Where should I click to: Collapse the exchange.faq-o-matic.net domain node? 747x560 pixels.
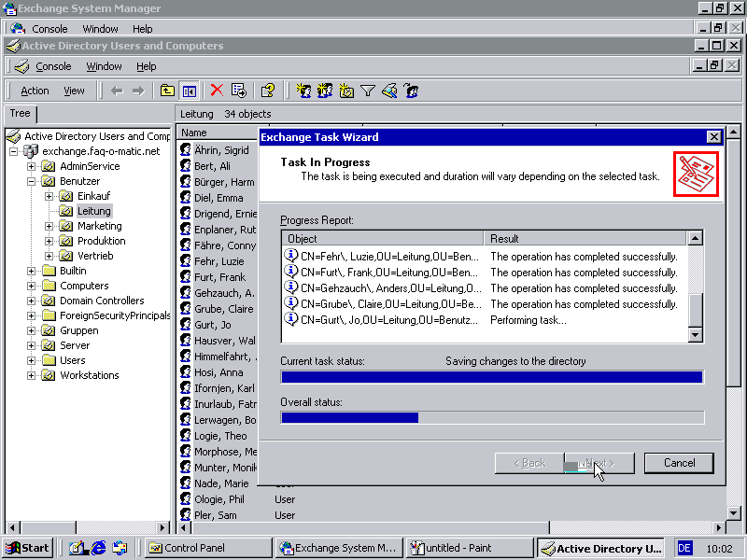13,151
